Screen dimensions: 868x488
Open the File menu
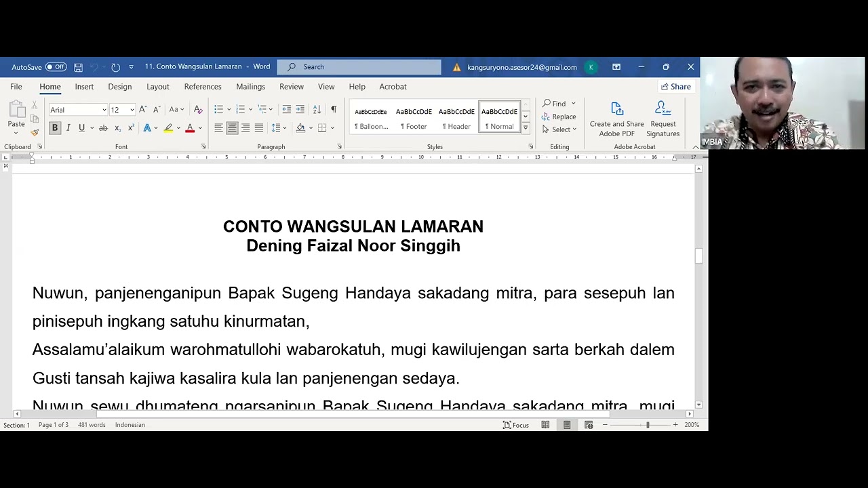pyautogui.click(x=16, y=87)
